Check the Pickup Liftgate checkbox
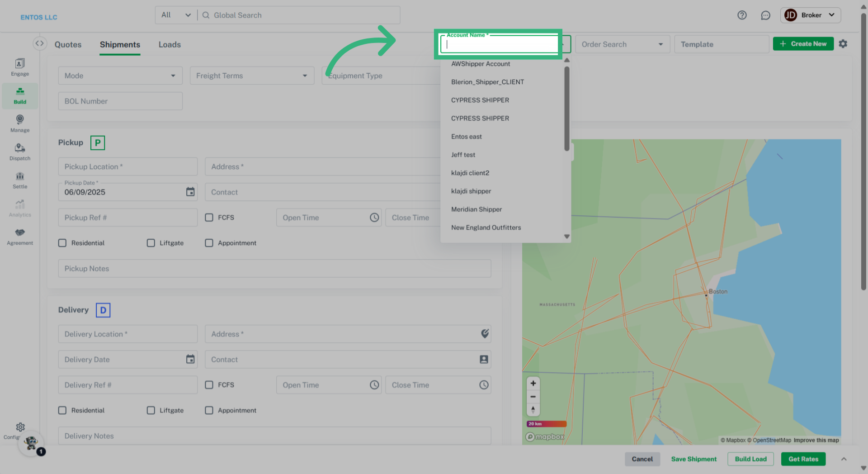 [151, 243]
